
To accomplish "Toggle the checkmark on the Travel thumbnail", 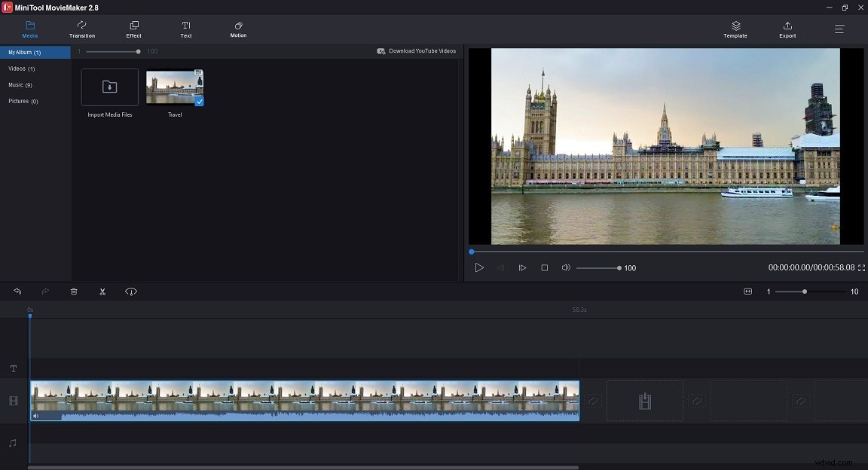I will pyautogui.click(x=199, y=102).
